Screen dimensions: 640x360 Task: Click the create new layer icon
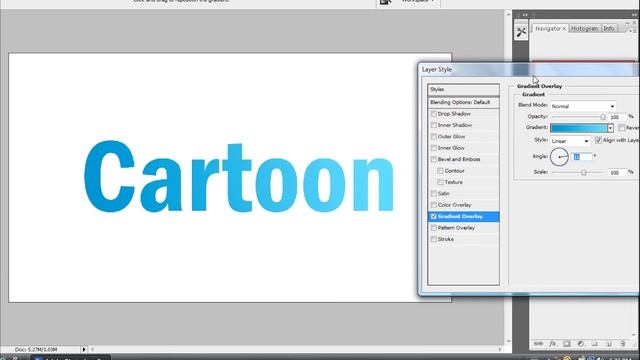coord(608,344)
